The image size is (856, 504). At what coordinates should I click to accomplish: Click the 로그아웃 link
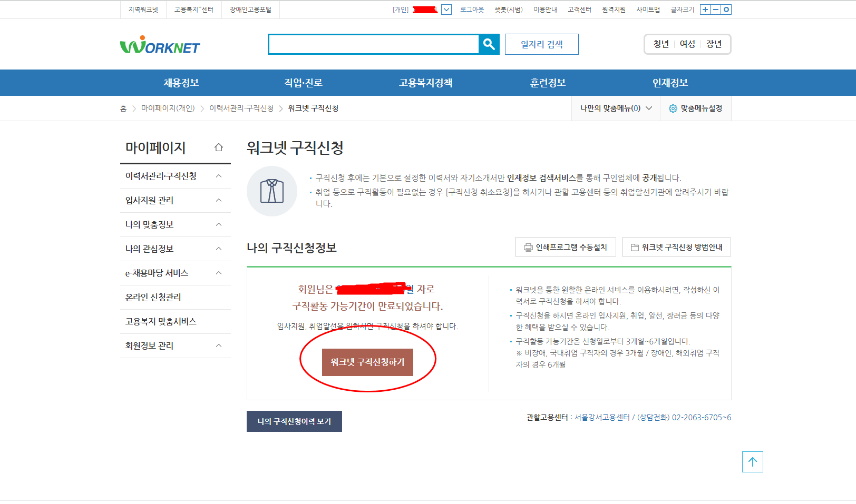tap(472, 9)
